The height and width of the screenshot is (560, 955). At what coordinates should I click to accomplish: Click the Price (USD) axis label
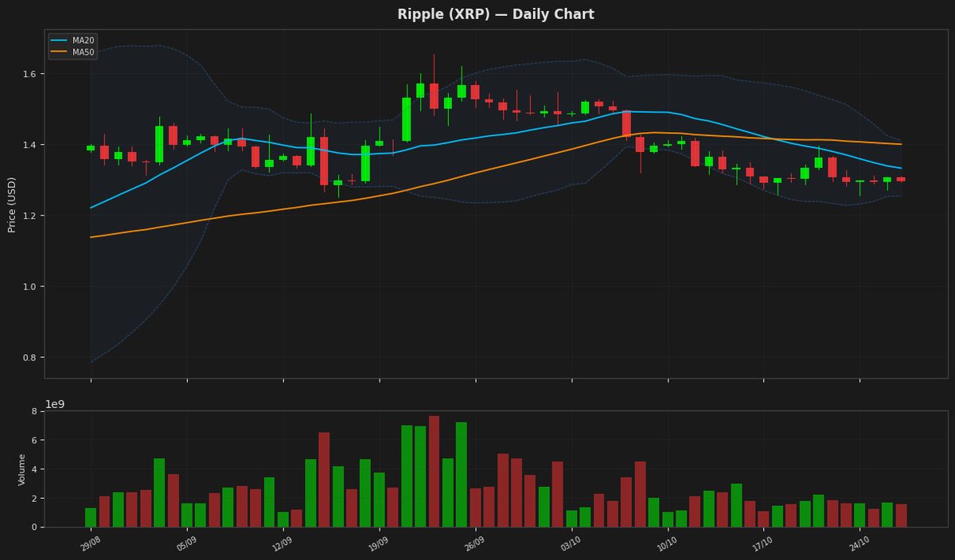pos(12,204)
